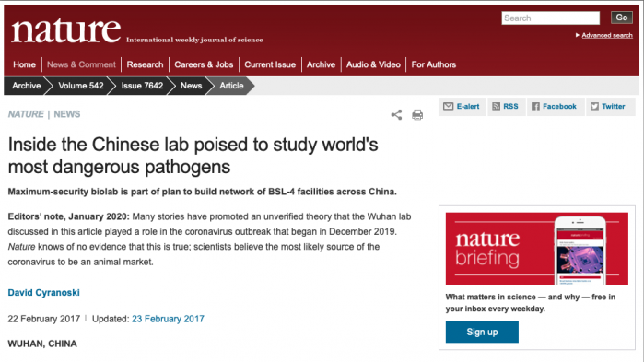Select Current Issue in navigation bar
Image resolution: width=644 pixels, height=362 pixels.
tap(270, 64)
